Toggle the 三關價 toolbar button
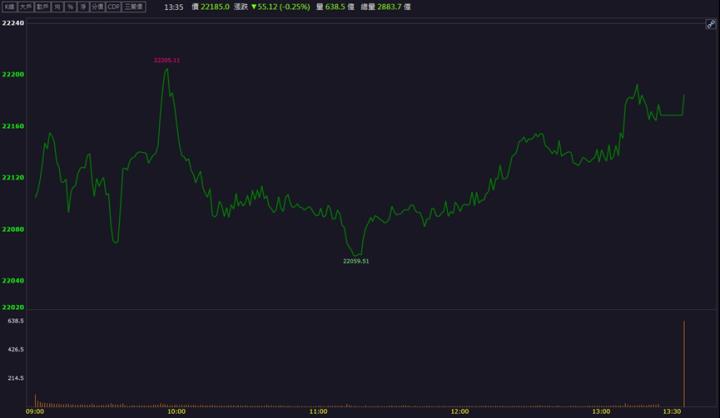The height and width of the screenshot is (418, 720). 134,7
